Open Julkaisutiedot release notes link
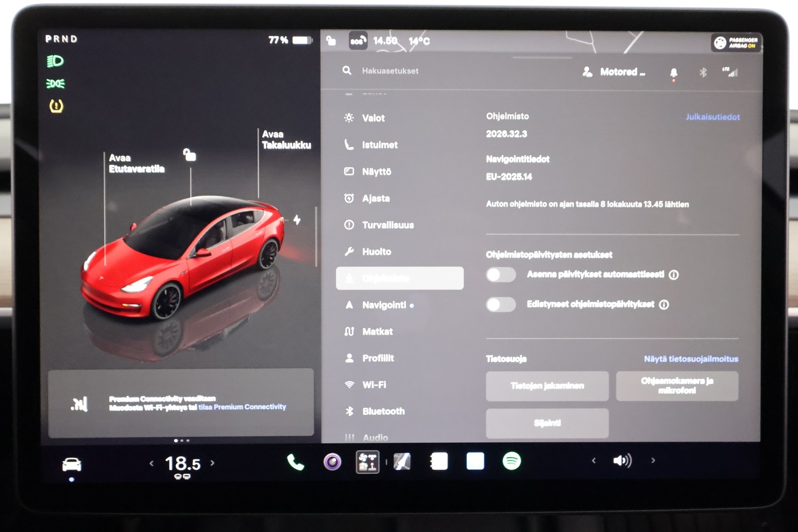Image resolution: width=798 pixels, height=532 pixels. point(712,117)
